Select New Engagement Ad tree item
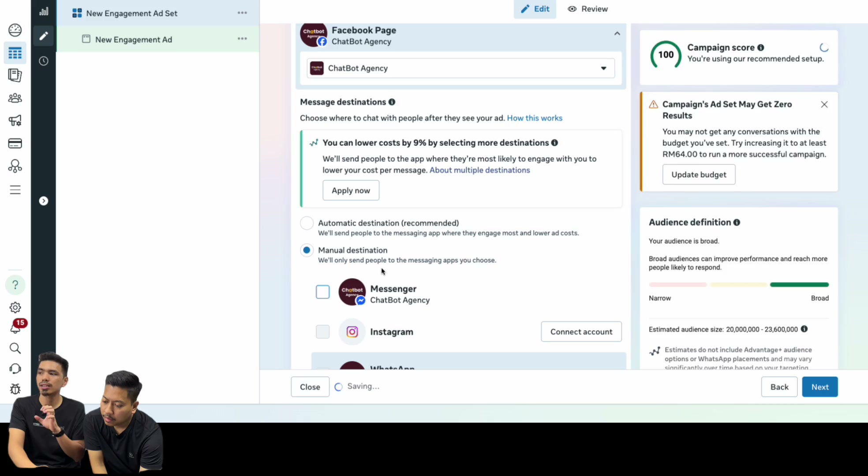Screen dimensions: 868x476 (157, 39)
